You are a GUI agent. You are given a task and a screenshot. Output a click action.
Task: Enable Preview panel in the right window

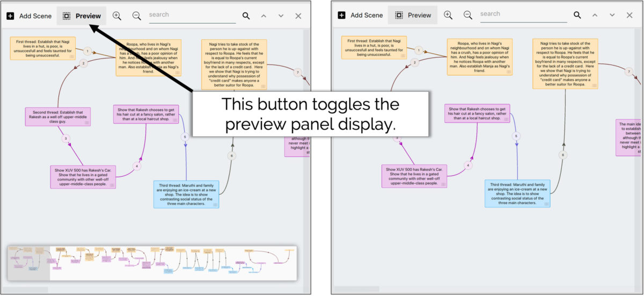pos(413,16)
